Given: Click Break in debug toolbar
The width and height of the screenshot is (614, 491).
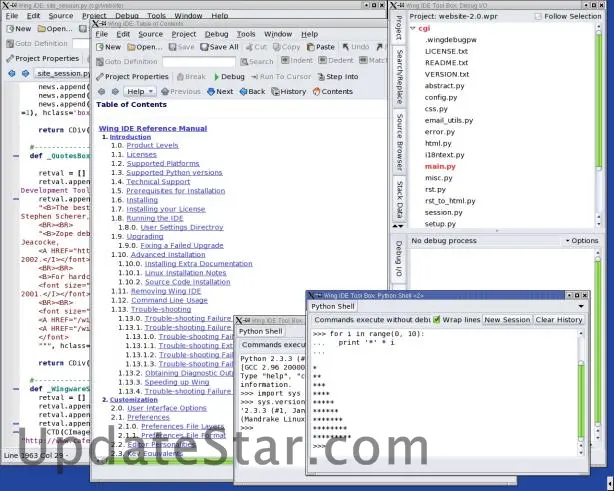Looking at the screenshot, I should pyautogui.click(x=191, y=77).
